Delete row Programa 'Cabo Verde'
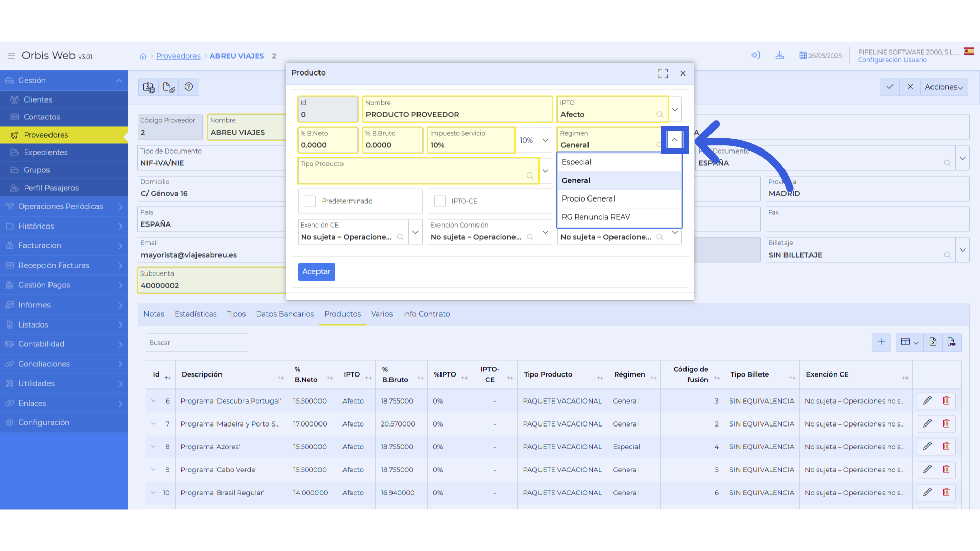Viewport: 980px width, 551px height. point(946,469)
